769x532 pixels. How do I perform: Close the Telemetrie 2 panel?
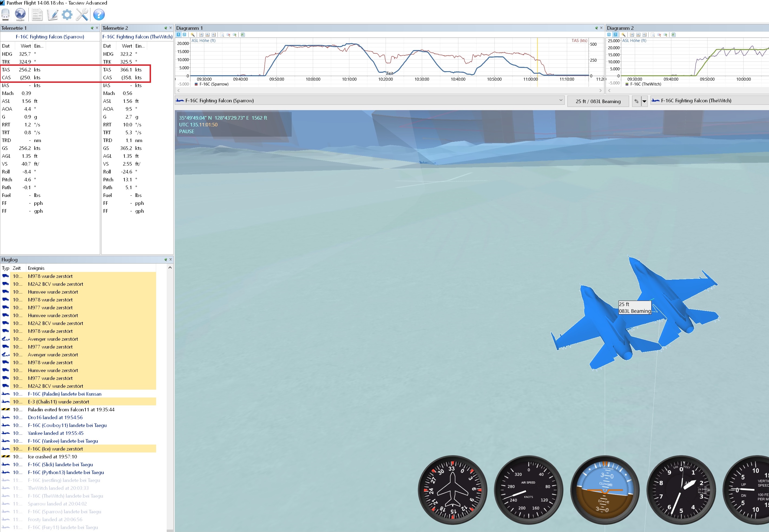[x=171, y=28]
